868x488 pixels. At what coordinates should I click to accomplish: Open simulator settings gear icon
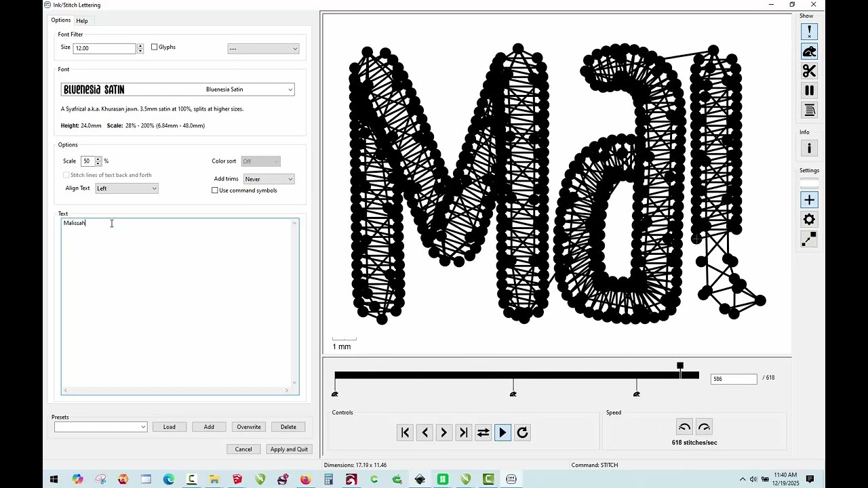(x=809, y=220)
